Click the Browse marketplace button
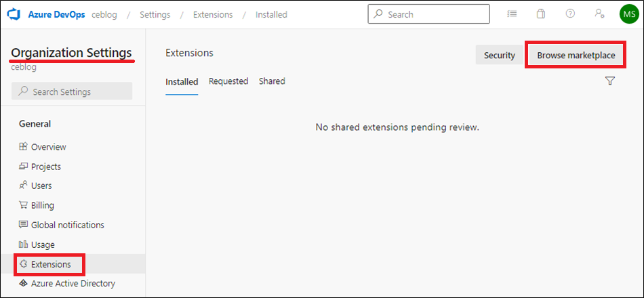Viewport: 644px width, 298px height. [x=576, y=55]
